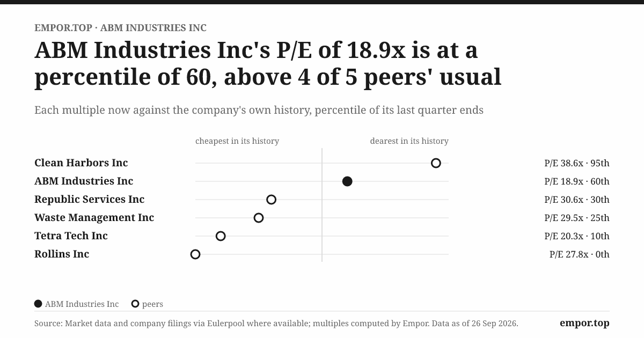
Task: Click the hollow peers legend marker
Action: tap(135, 304)
